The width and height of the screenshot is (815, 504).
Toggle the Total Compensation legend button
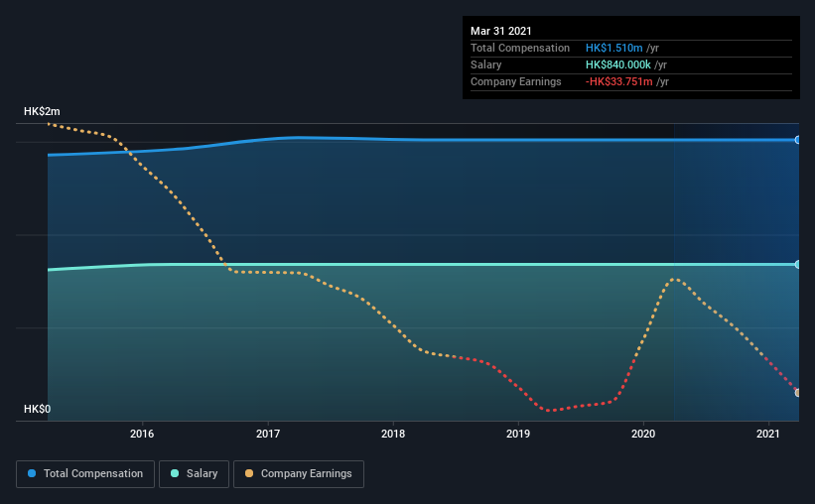click(85, 474)
